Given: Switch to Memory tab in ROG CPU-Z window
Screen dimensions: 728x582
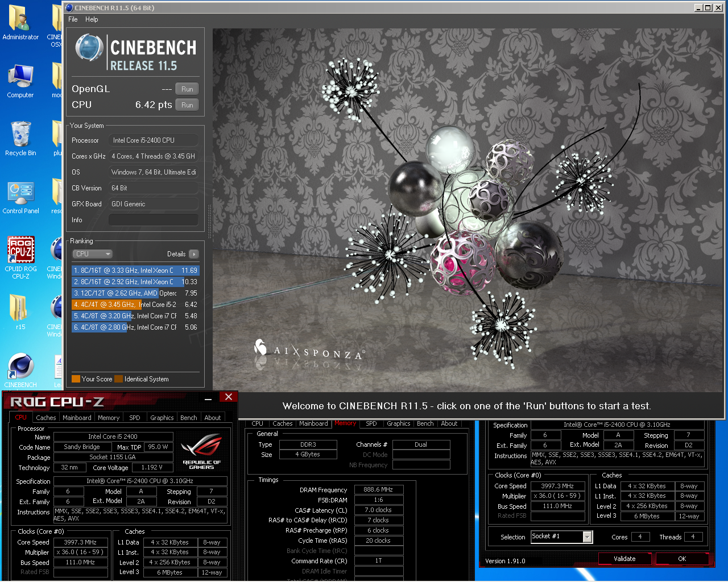Looking at the screenshot, I should 109,418.
